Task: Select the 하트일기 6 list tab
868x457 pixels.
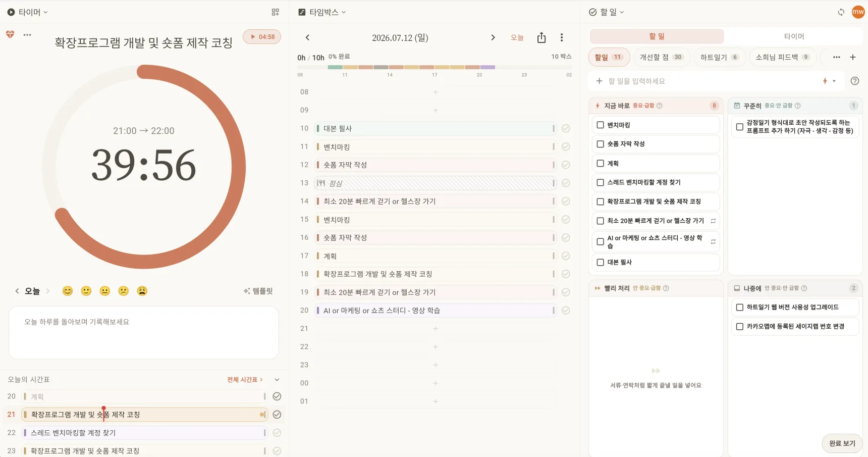Action: (719, 57)
